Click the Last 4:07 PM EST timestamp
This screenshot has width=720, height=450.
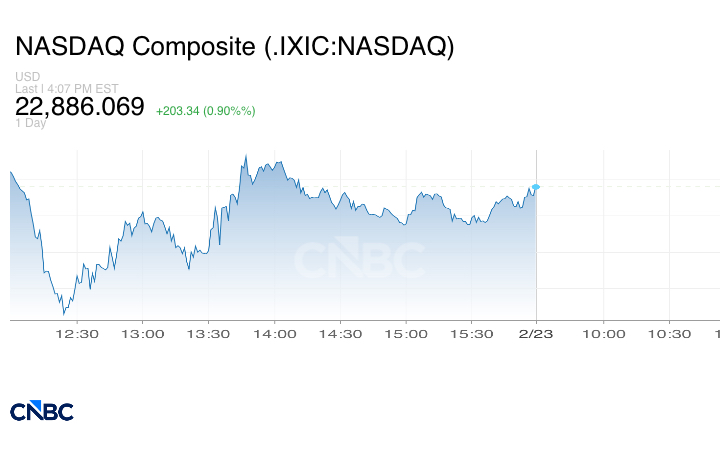(x=67, y=88)
